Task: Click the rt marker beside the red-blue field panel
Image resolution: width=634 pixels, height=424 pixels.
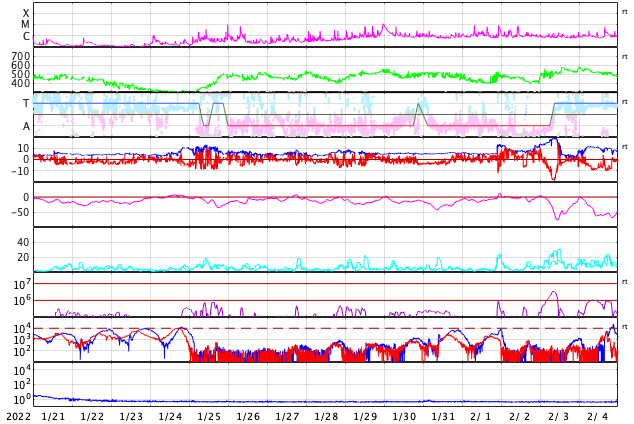Action: (x=625, y=147)
